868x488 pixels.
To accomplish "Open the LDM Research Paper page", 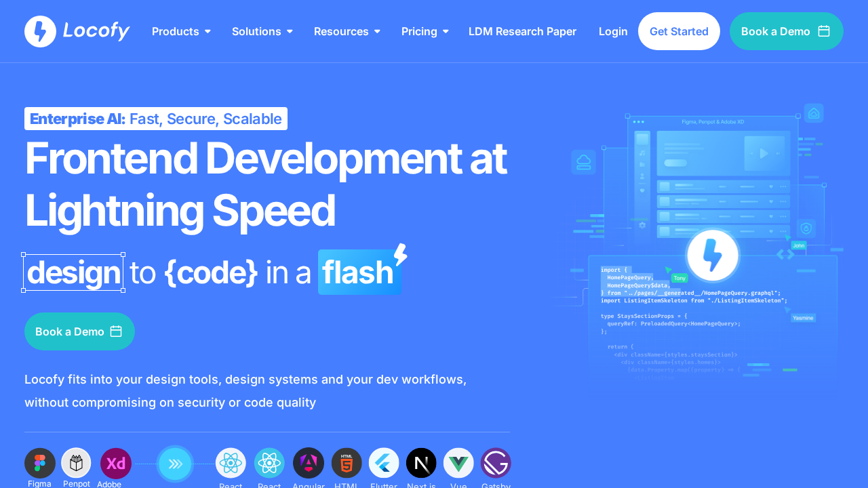I will click(x=522, y=31).
